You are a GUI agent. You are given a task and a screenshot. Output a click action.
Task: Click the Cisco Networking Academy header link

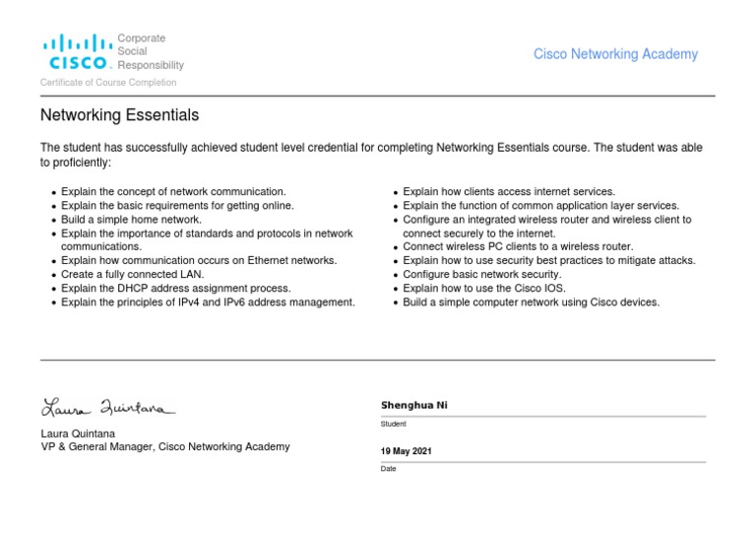pos(615,54)
